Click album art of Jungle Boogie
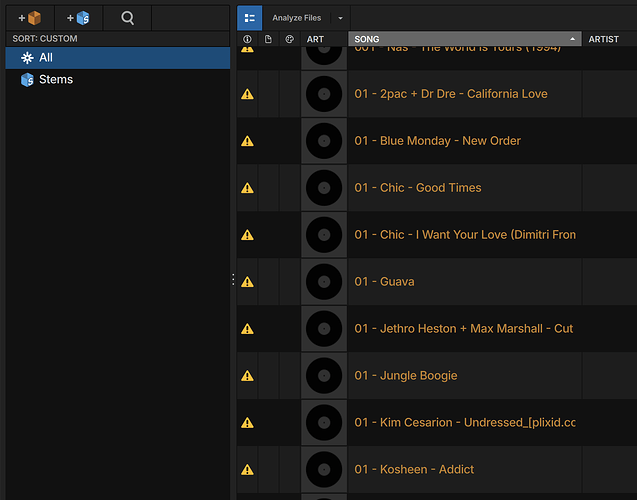Screen dimensions: 637x500 coord(324,375)
